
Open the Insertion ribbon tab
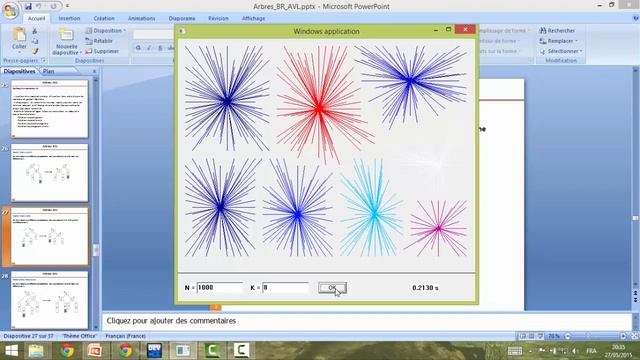click(x=69, y=18)
